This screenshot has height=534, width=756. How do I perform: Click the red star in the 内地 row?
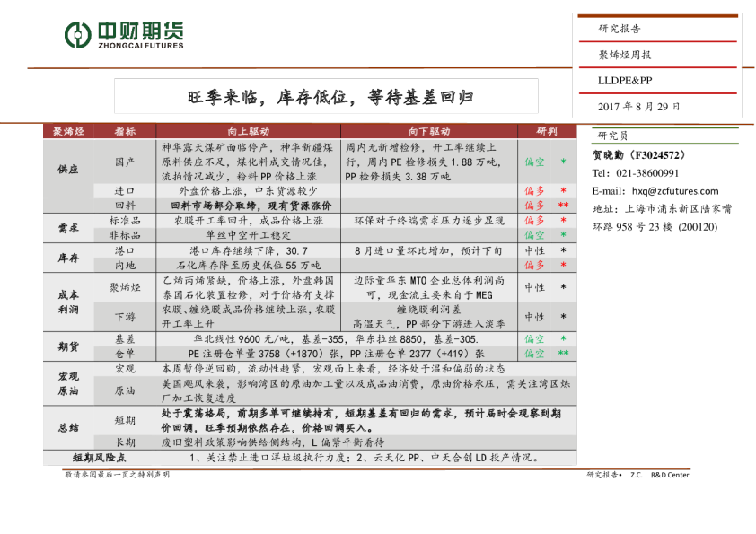tap(563, 266)
